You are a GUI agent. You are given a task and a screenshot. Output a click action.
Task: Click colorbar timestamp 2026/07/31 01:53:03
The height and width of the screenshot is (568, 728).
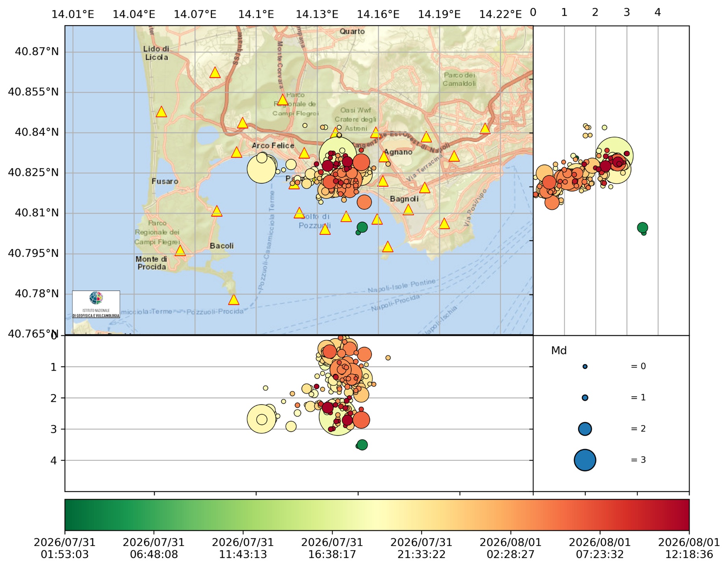click(x=65, y=548)
